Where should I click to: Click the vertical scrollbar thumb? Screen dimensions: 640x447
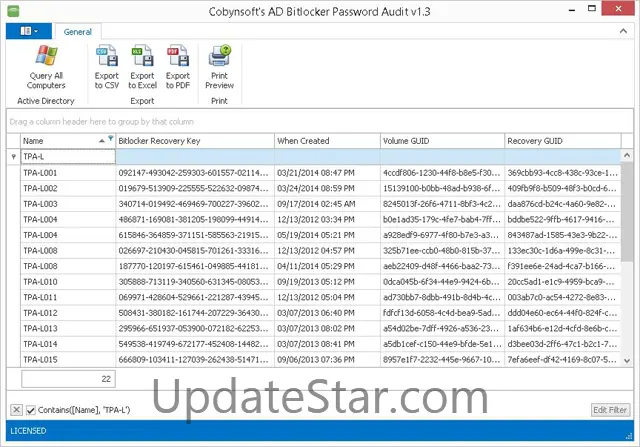tap(627, 211)
